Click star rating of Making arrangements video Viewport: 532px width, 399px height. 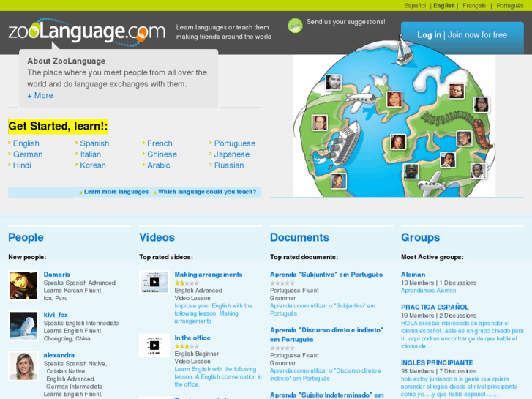[x=187, y=283]
